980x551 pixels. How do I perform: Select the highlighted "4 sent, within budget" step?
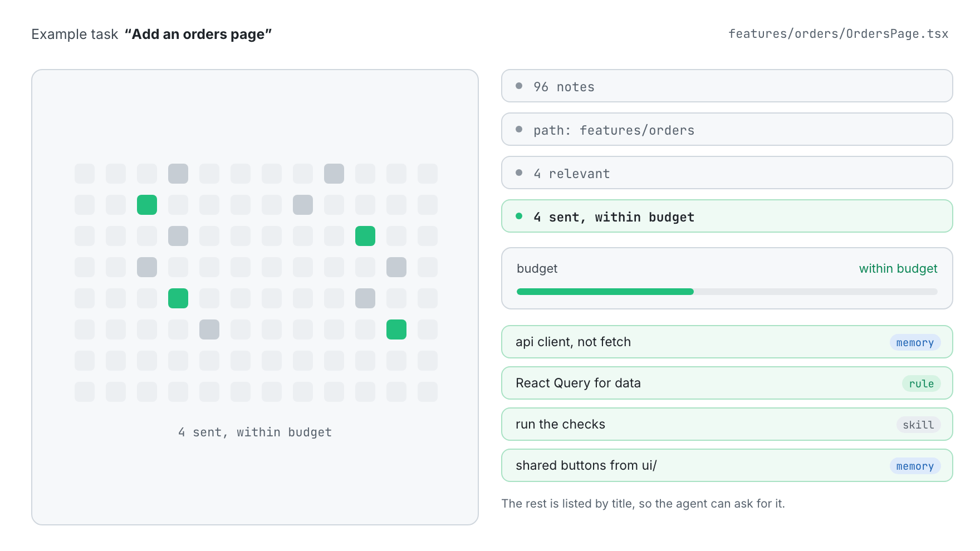coord(727,216)
